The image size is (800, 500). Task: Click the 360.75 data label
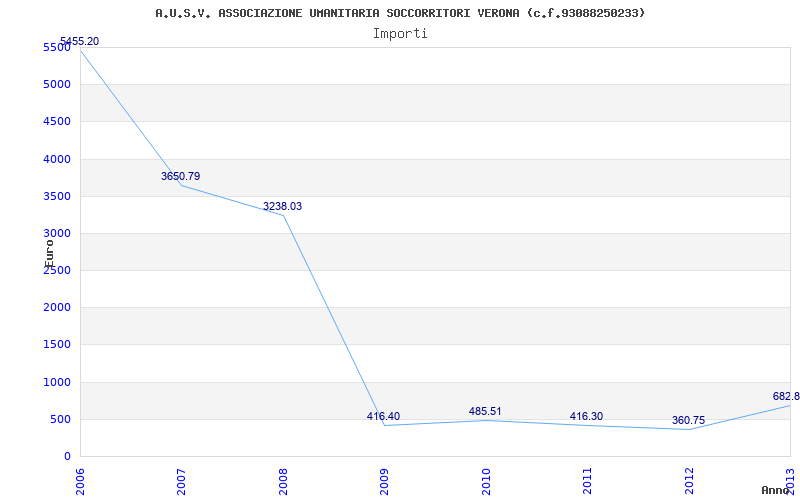coord(688,420)
